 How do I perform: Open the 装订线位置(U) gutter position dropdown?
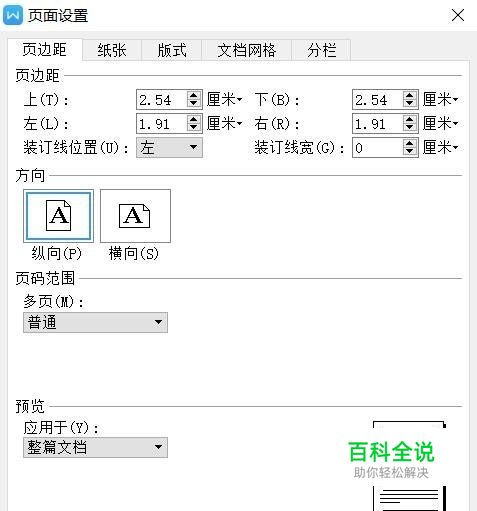point(169,147)
